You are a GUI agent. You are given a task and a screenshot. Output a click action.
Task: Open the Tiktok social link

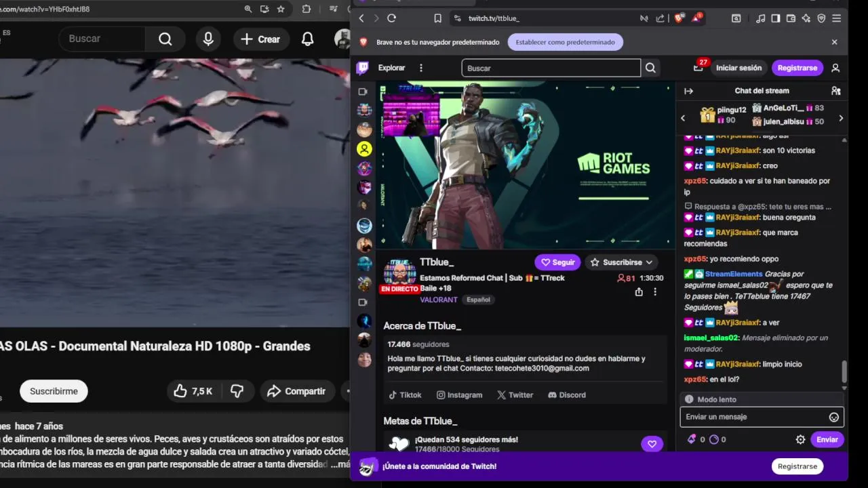405,395
